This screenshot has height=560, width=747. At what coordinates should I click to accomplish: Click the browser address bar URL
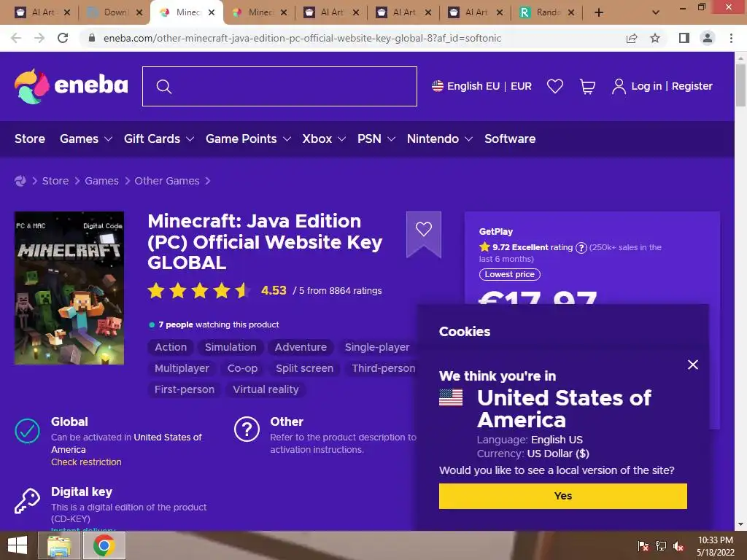point(302,38)
